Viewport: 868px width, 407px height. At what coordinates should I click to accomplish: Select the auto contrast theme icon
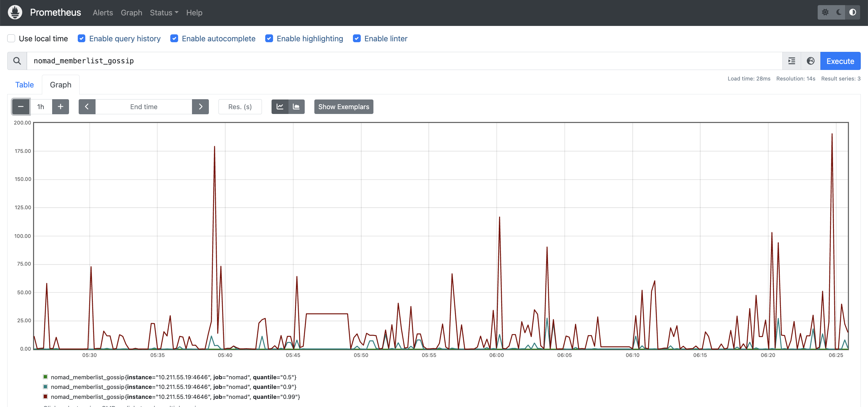pyautogui.click(x=853, y=12)
